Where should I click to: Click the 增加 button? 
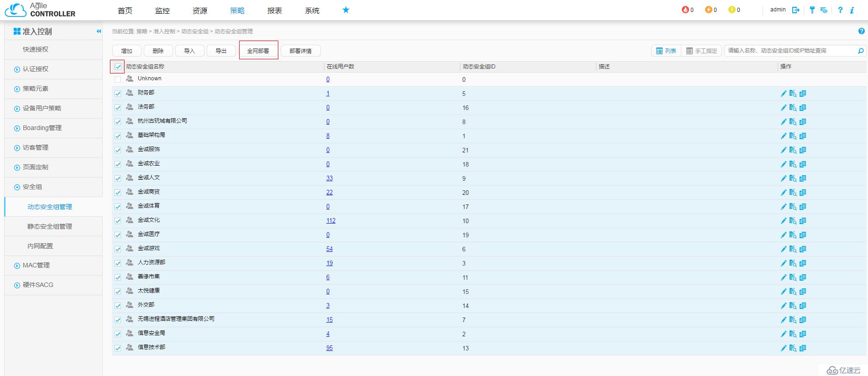tap(127, 51)
